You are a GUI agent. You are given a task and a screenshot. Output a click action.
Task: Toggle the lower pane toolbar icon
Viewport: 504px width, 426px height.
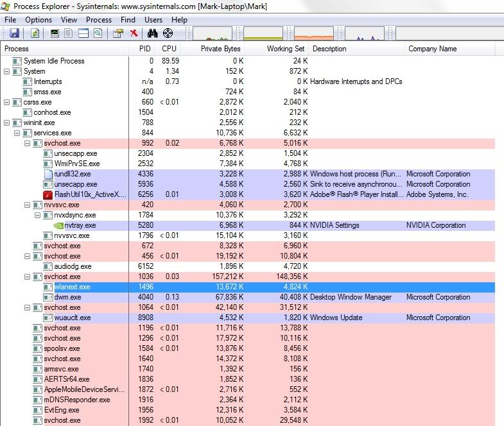83,33
